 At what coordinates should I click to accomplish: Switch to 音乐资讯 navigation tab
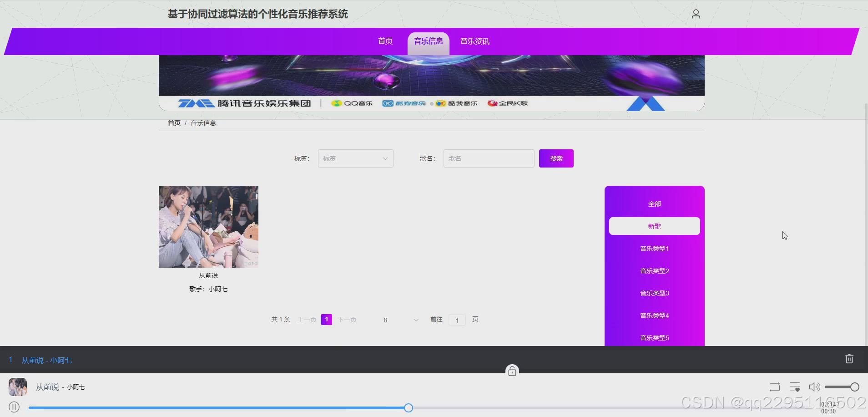(474, 41)
